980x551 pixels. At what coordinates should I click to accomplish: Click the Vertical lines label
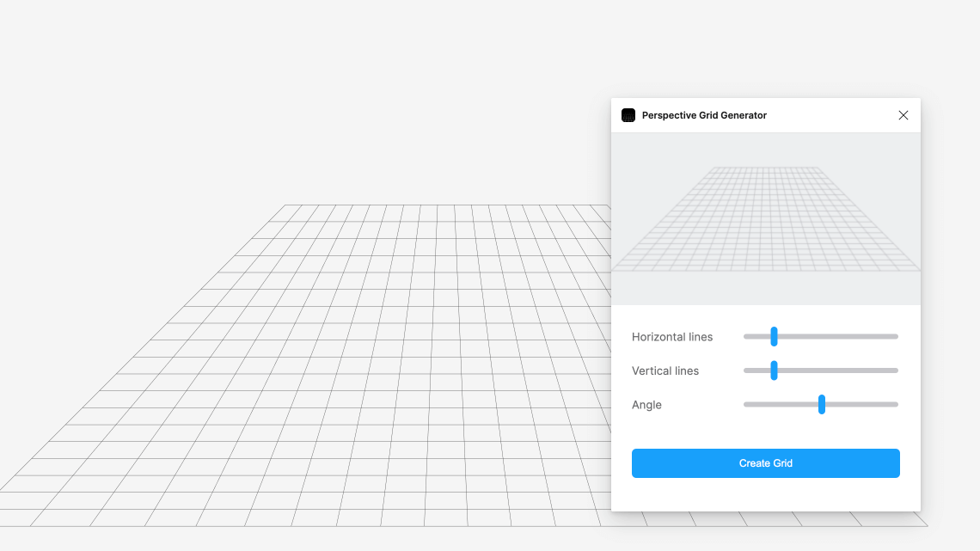(x=665, y=371)
